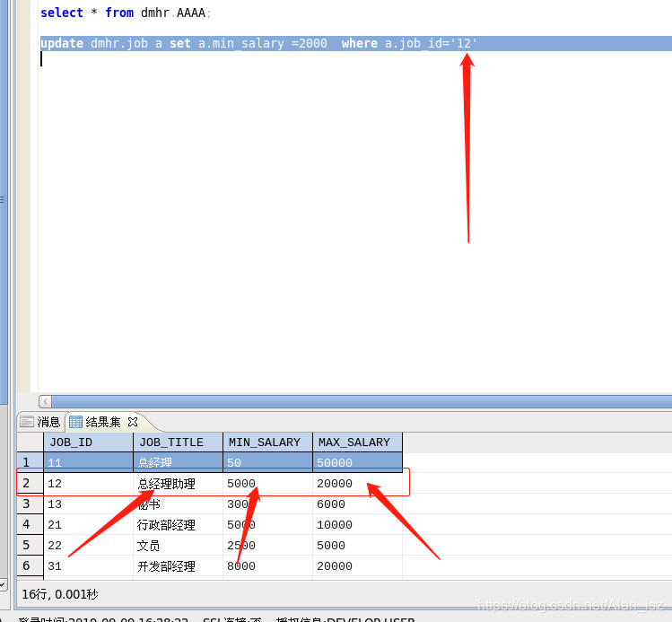
Task: Click the 行政部经理 job title cell
Action: pos(178,525)
